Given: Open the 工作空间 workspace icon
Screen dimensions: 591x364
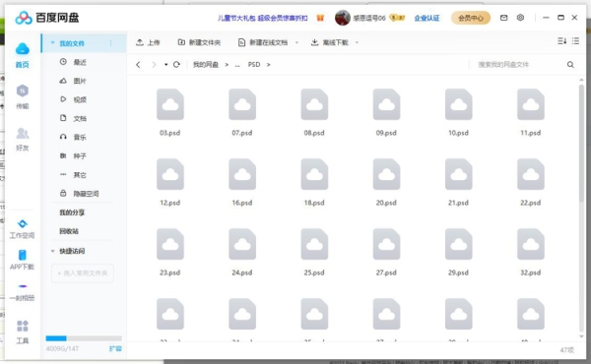Looking at the screenshot, I should pos(23,223).
